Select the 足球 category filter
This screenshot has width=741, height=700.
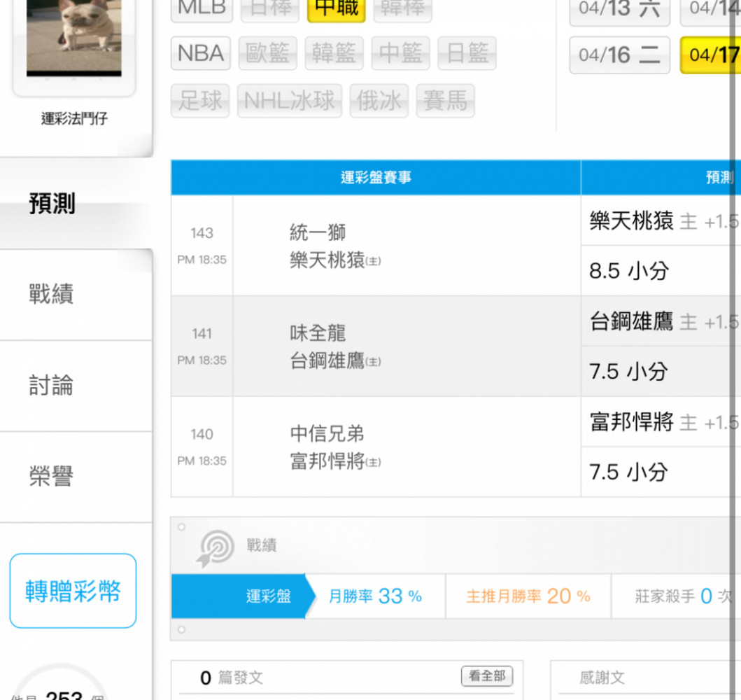tap(200, 101)
